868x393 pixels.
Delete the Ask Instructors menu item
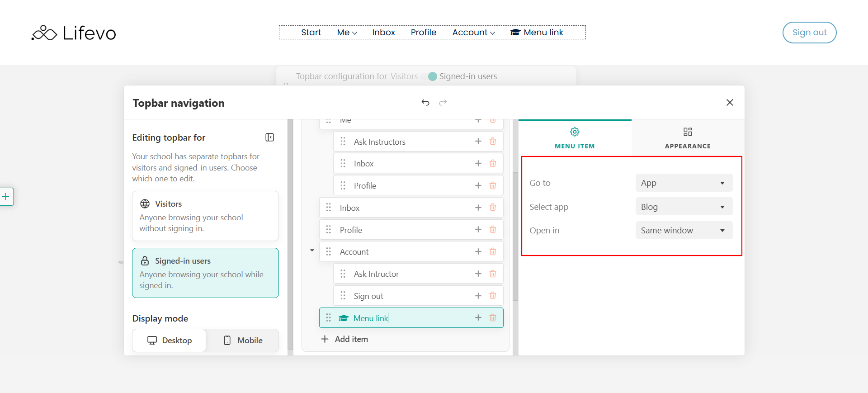point(493,142)
